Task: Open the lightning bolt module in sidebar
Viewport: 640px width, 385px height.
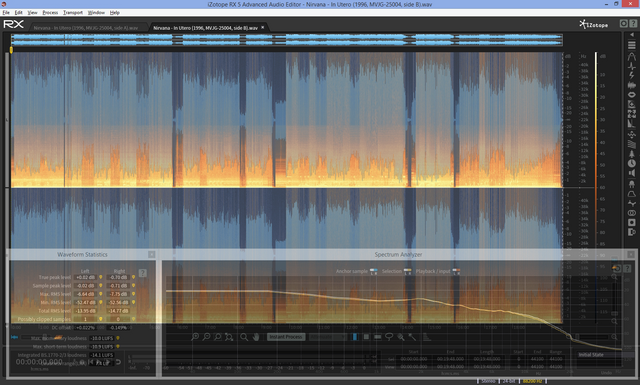Action: coord(631,76)
